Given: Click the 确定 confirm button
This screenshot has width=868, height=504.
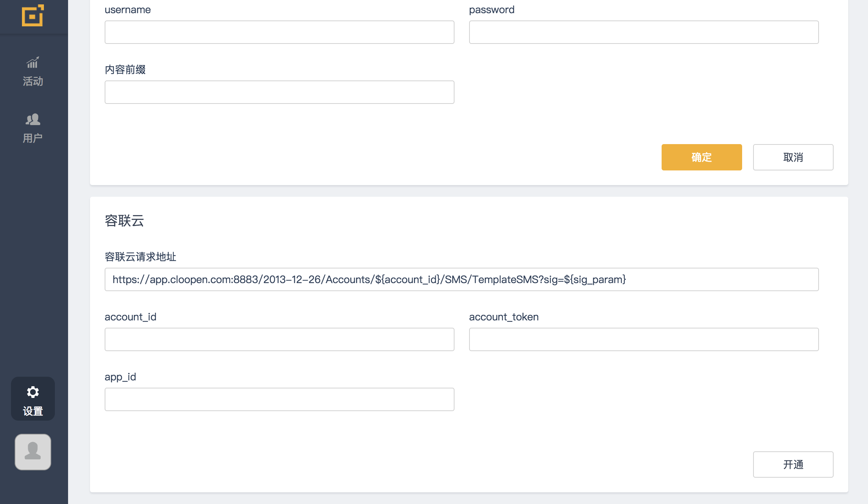Looking at the screenshot, I should 701,157.
